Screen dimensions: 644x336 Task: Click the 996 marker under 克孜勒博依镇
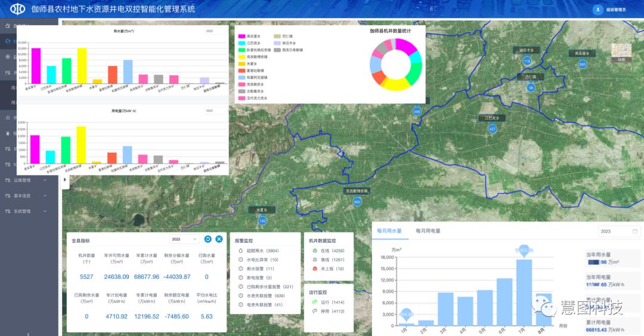[357, 202]
